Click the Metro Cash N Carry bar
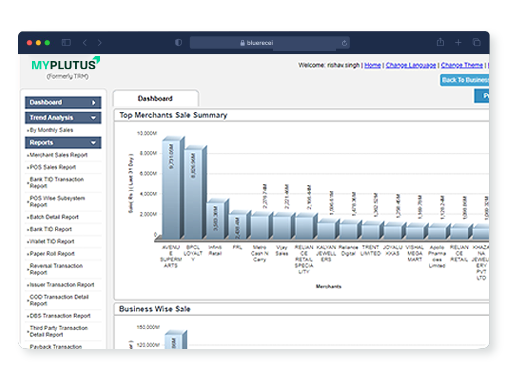The width and height of the screenshot is (513, 386). (x=261, y=226)
